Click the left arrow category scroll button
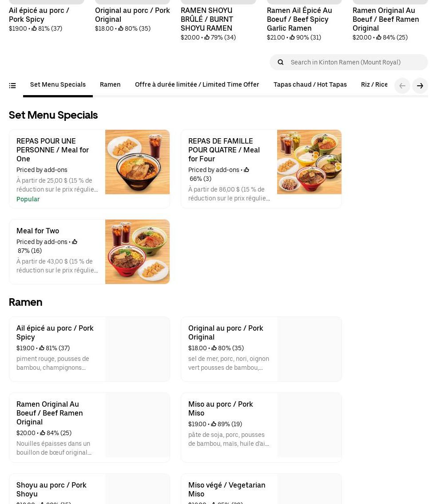Screen dimensions: 437x504 [402, 86]
